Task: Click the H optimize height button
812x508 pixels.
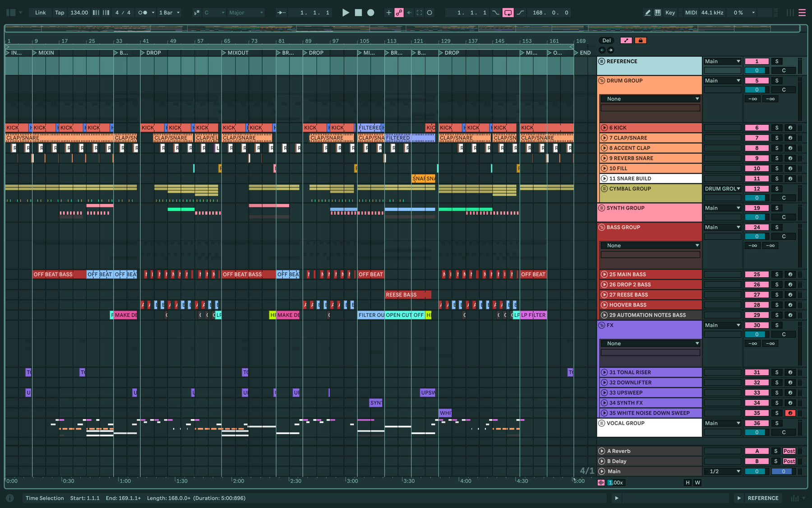Action: pos(687,483)
